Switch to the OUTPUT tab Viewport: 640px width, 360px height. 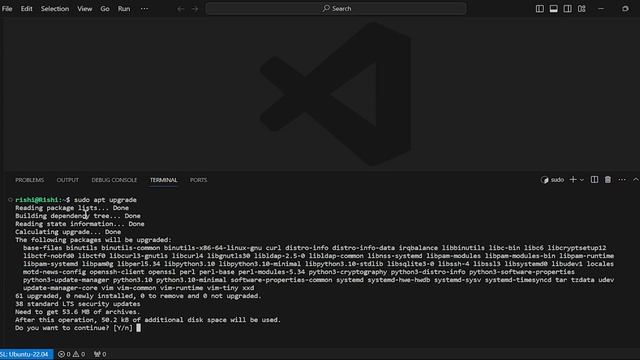coord(68,180)
